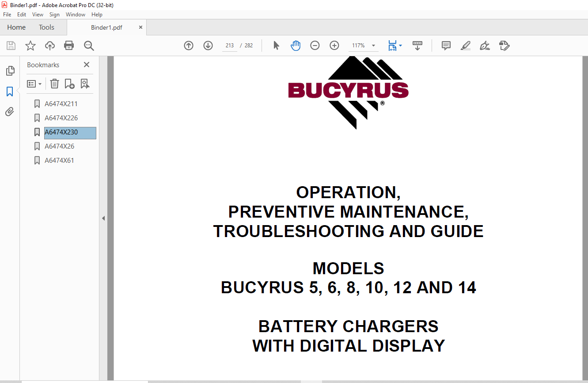Image resolution: width=588 pixels, height=383 pixels.
Task: Close the Binder1.pdf tab
Action: pos(140,27)
